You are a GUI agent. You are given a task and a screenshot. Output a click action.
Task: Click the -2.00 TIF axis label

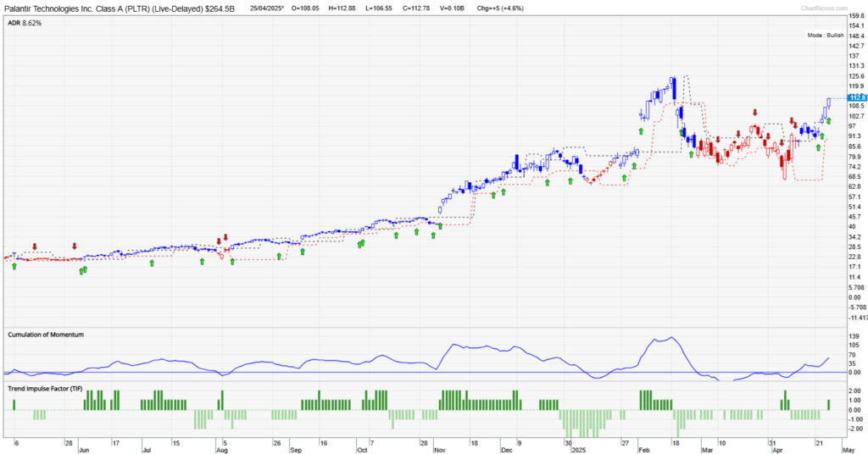tap(854, 429)
